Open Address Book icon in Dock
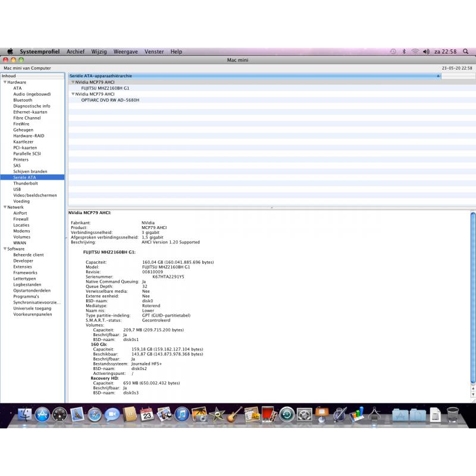Screen dimensions: 476x476 pos(130,415)
